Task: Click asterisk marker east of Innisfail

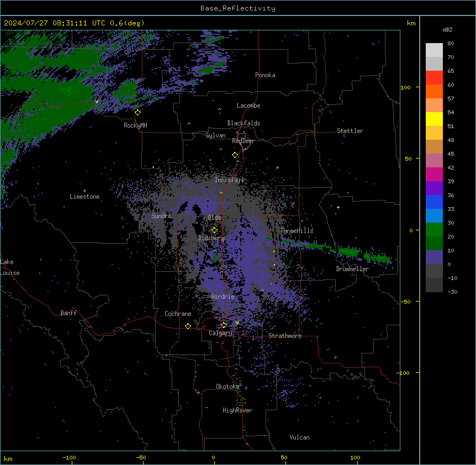Action: (x=277, y=168)
